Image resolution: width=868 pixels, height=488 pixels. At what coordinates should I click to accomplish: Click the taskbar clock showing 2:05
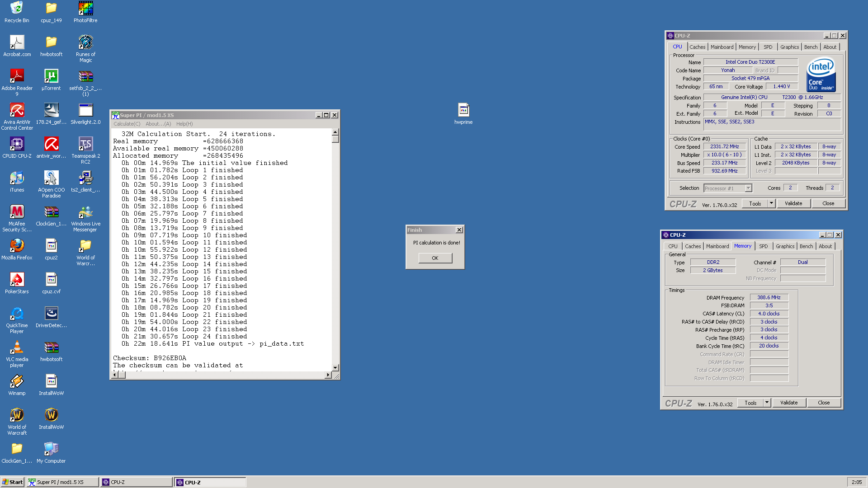(x=857, y=482)
